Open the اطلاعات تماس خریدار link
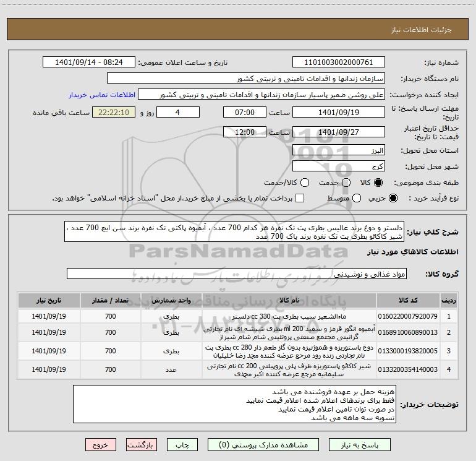This screenshot has height=461, width=476. click(x=102, y=95)
